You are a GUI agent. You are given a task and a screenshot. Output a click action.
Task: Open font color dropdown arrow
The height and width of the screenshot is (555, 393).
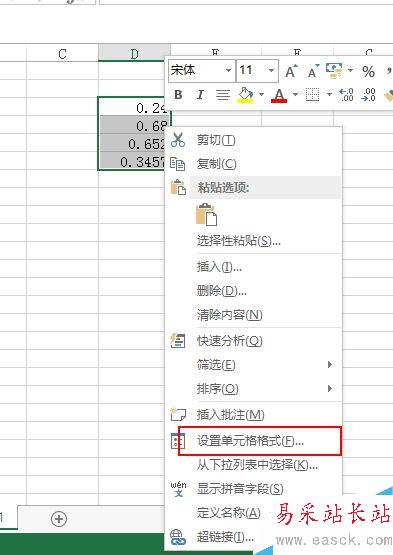click(295, 95)
